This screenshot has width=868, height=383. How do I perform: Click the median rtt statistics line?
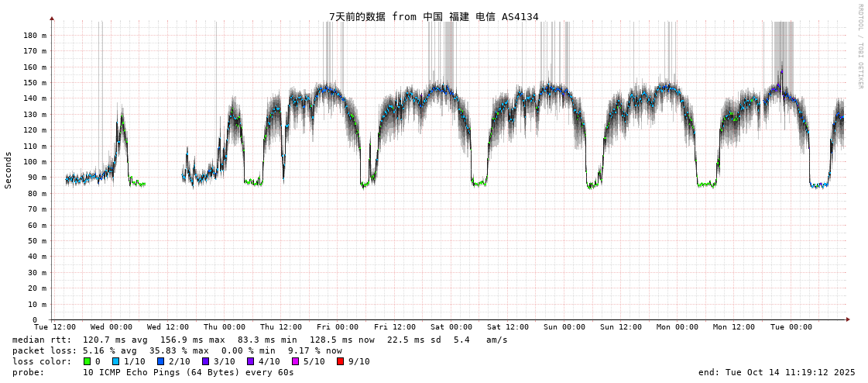click(x=260, y=340)
